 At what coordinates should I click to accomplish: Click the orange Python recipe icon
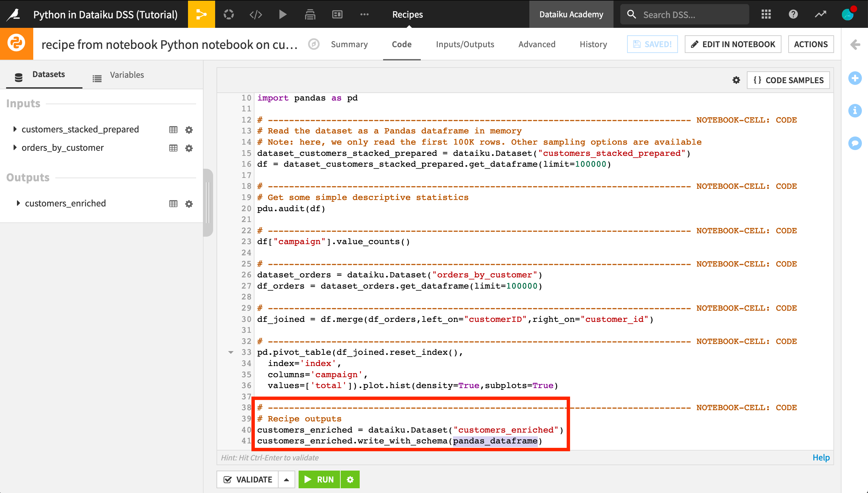tap(16, 44)
